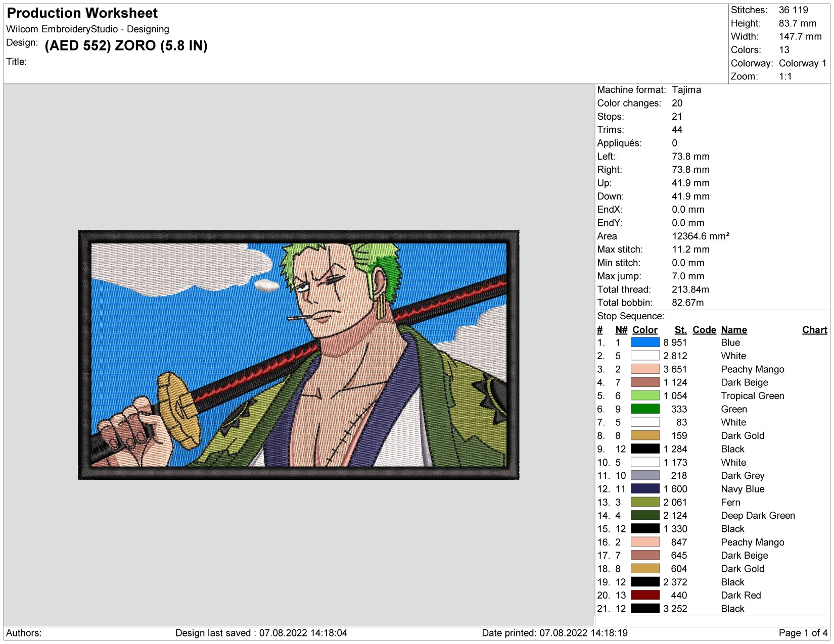Click the 'Dark Red' thread name
Screen dimensions: 834x644
(740, 595)
